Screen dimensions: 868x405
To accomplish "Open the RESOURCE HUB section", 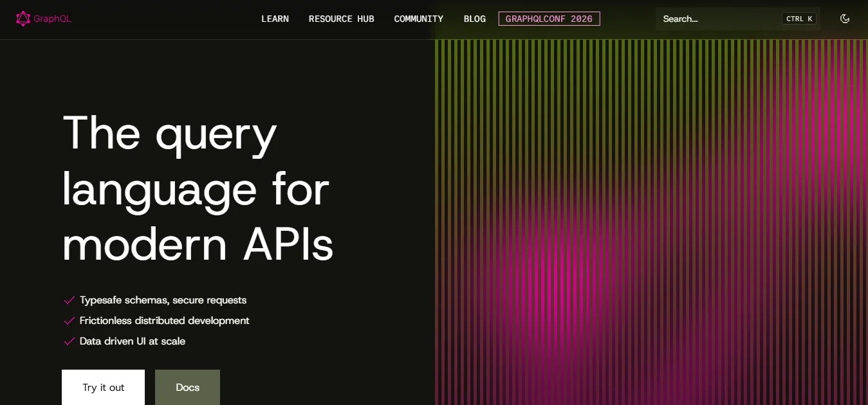I will 341,19.
